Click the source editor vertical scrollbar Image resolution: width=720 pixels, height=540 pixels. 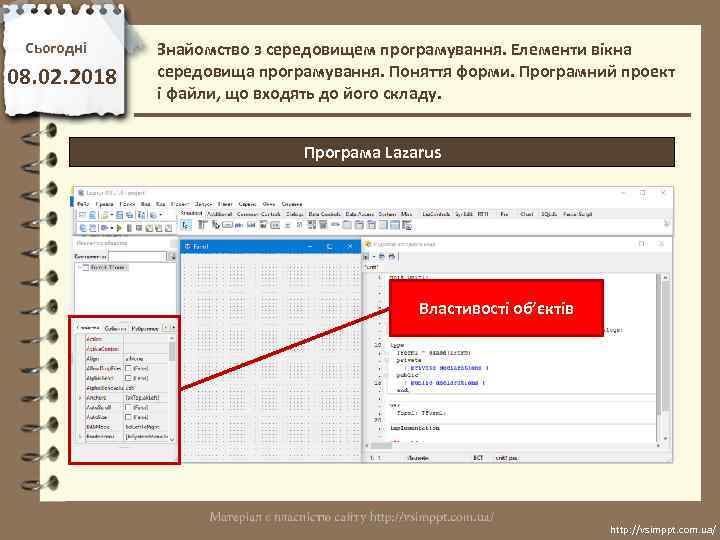[x=665, y=358]
